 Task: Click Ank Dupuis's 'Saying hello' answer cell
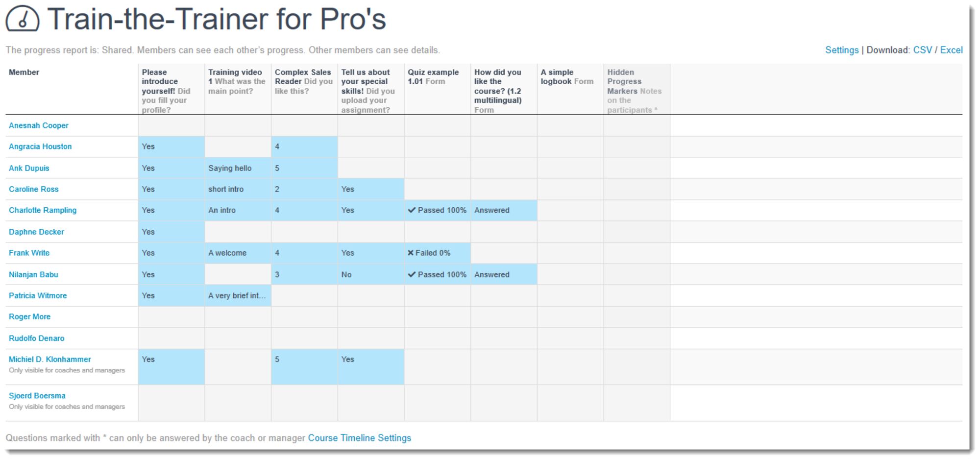click(229, 168)
